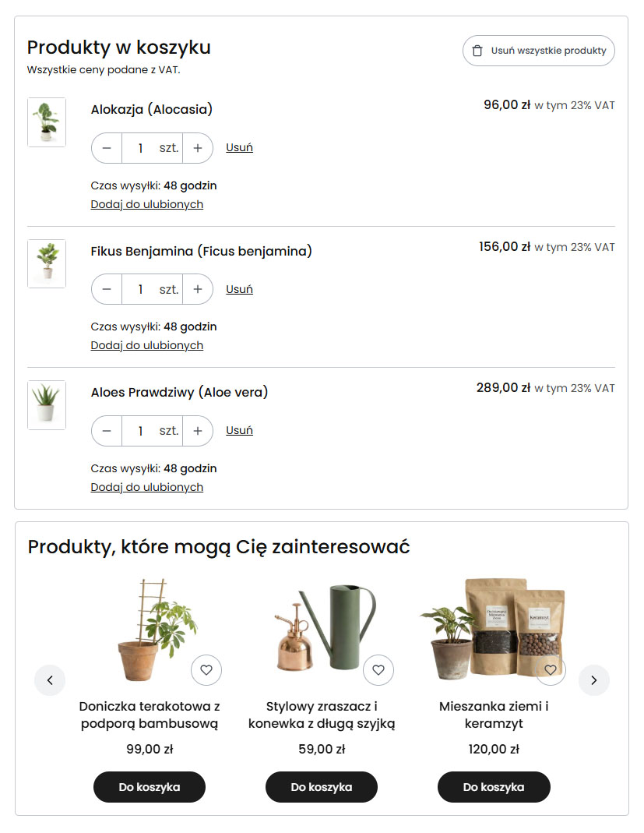
Task: Remove Alokazja using the Usuń link
Action: (x=239, y=148)
